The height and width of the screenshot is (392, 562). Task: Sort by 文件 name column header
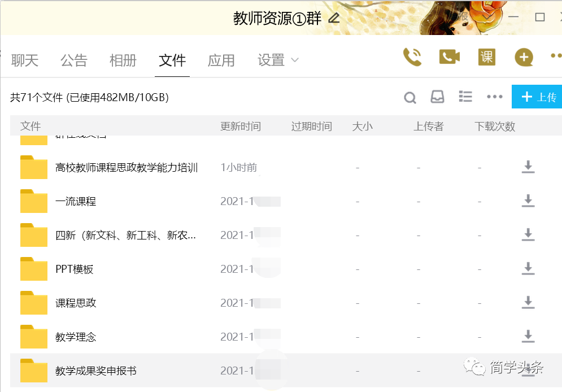pyautogui.click(x=31, y=126)
